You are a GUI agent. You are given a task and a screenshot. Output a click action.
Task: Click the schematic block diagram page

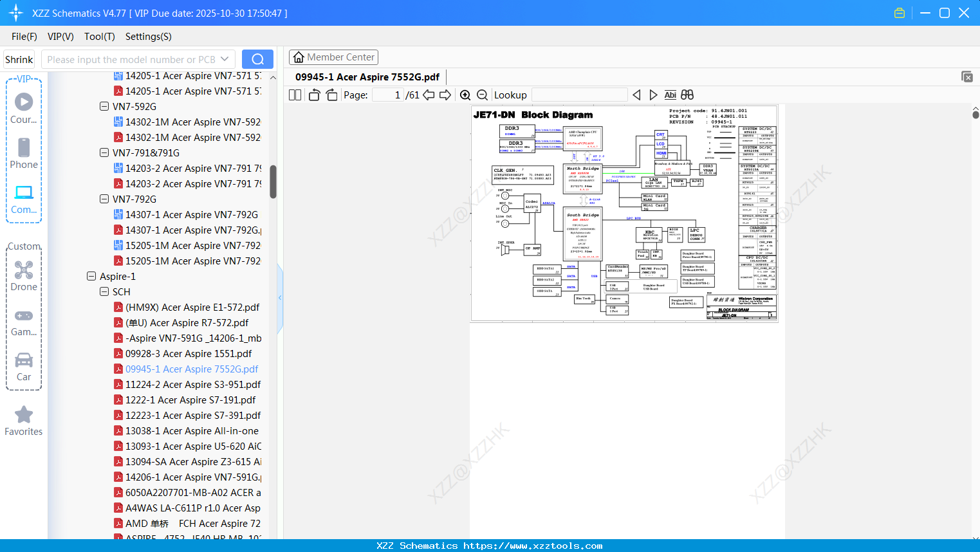tap(624, 213)
